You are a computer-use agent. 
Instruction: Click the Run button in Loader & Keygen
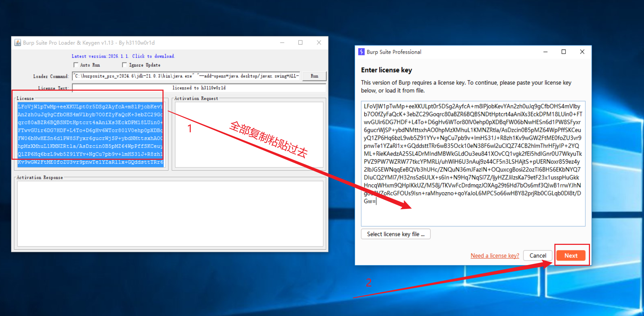(315, 76)
